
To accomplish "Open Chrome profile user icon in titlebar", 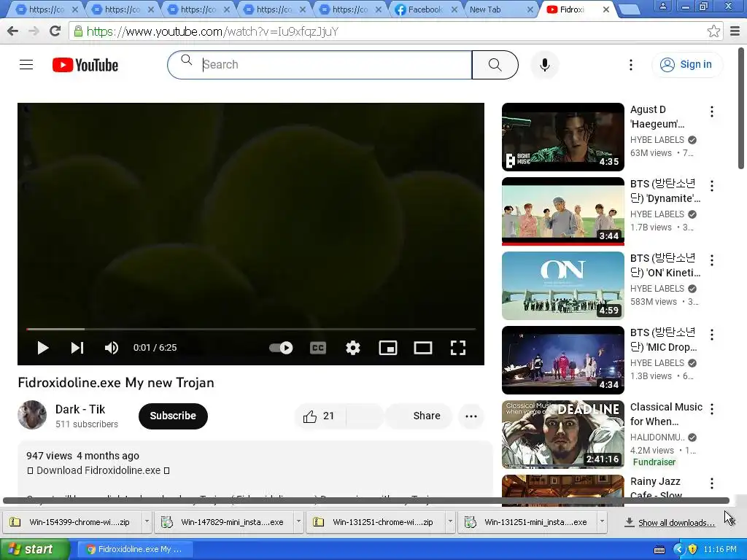I will point(662,6).
